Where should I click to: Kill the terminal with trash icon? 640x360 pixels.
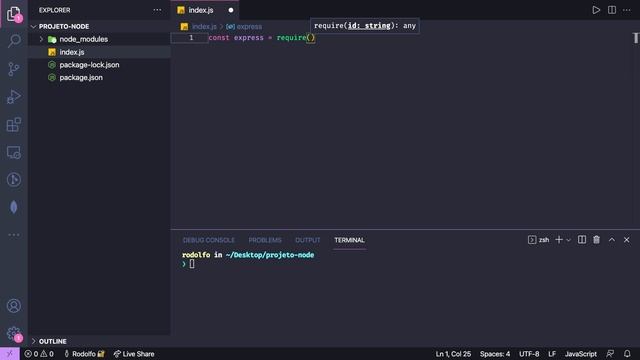(x=596, y=240)
